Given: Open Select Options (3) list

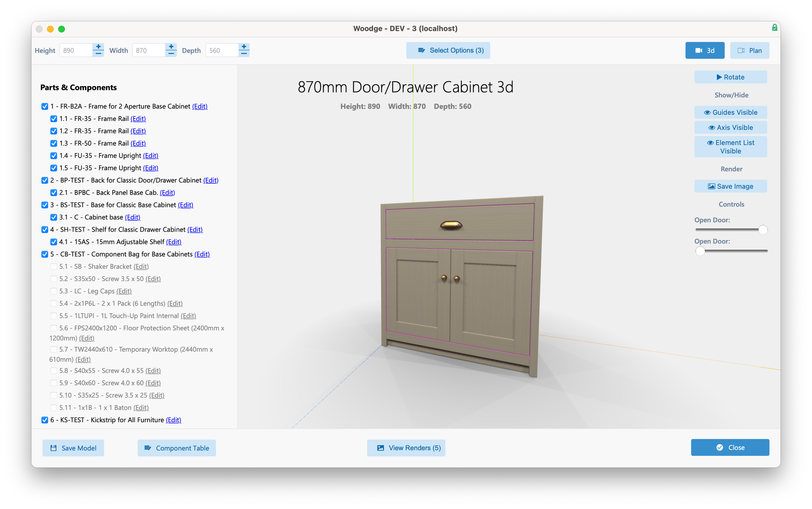Looking at the screenshot, I should click(x=448, y=50).
